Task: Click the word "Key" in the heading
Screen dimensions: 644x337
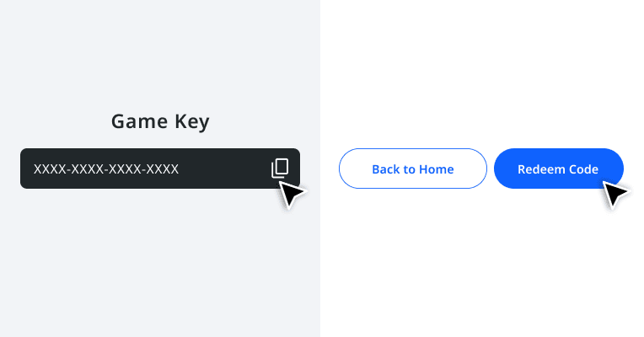Action: 192,122
